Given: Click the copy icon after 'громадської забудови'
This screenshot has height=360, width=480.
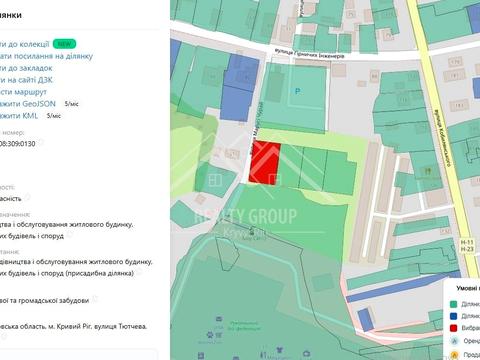Looking at the screenshot, I should [95, 299].
